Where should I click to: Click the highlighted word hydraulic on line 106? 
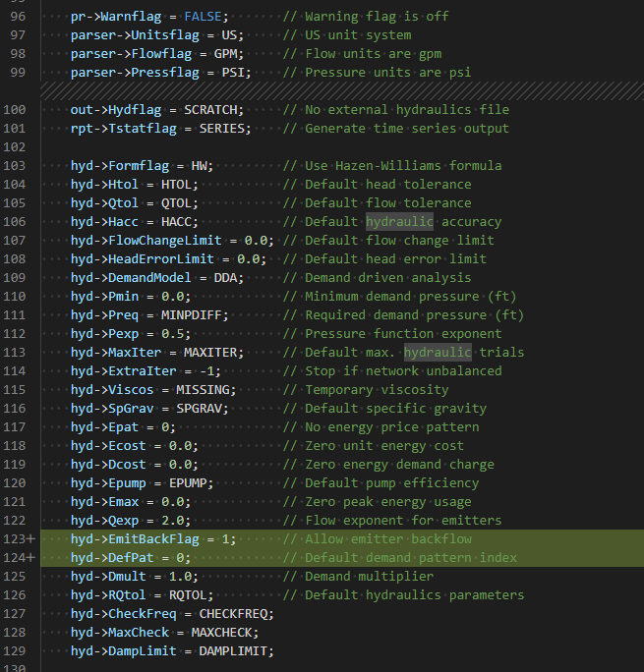(399, 222)
